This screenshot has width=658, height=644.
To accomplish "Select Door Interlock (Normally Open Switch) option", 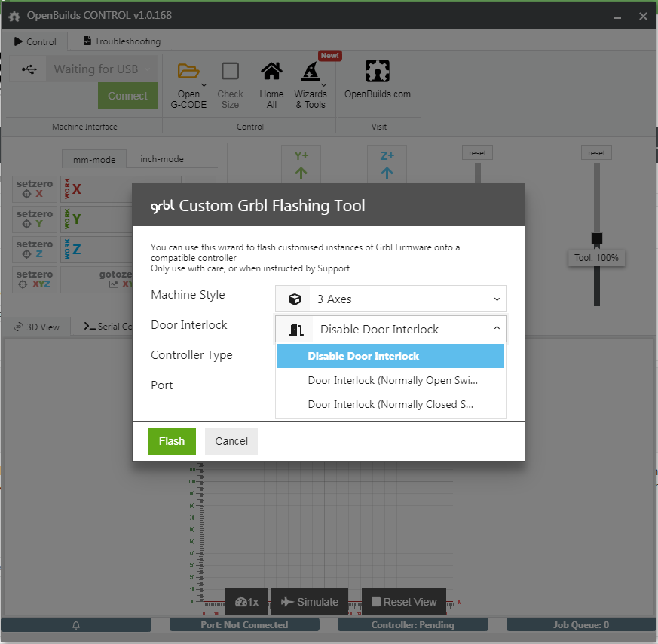I will point(392,380).
